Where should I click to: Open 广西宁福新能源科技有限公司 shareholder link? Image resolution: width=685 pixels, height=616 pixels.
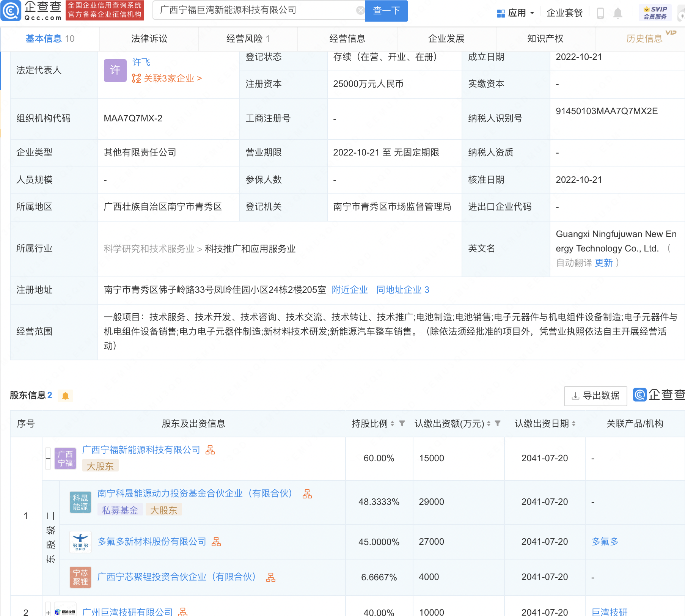[x=141, y=450]
